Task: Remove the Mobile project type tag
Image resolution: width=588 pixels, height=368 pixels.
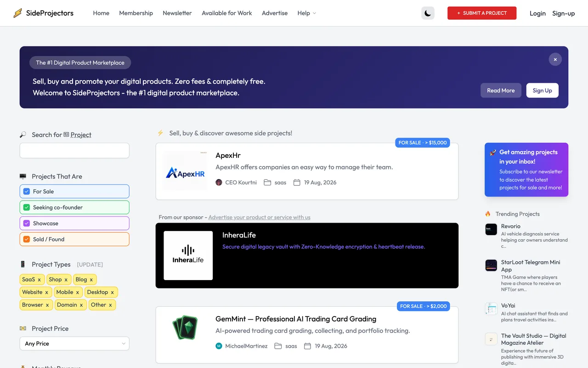Action: coord(77,293)
